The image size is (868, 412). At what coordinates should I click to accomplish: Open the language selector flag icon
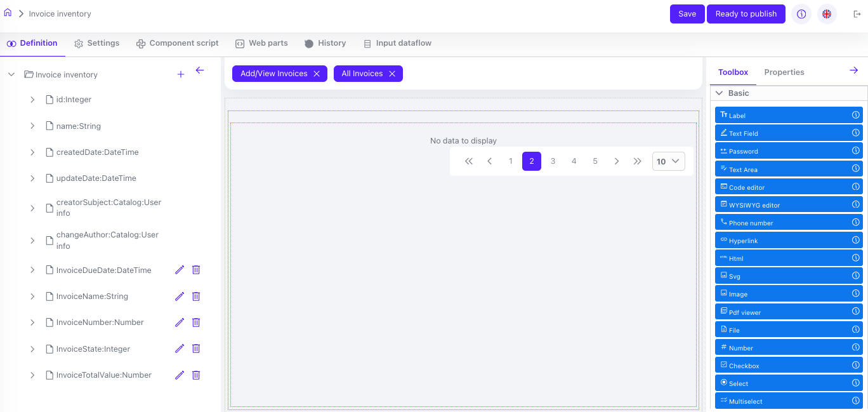pyautogui.click(x=826, y=14)
